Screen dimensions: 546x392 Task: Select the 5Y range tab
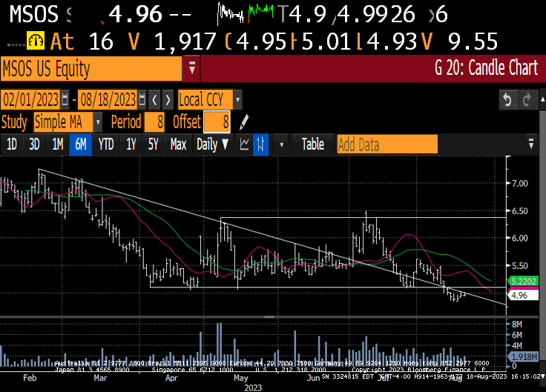point(154,144)
